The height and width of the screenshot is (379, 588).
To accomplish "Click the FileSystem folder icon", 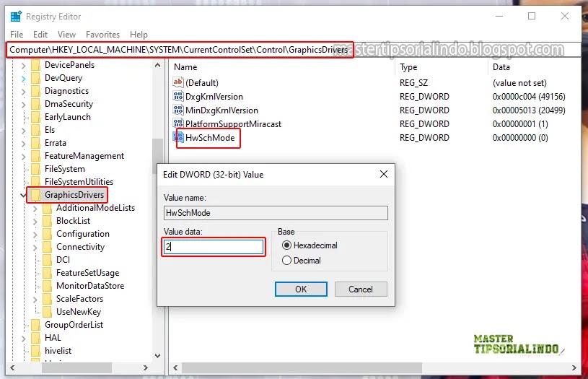I will click(35, 169).
